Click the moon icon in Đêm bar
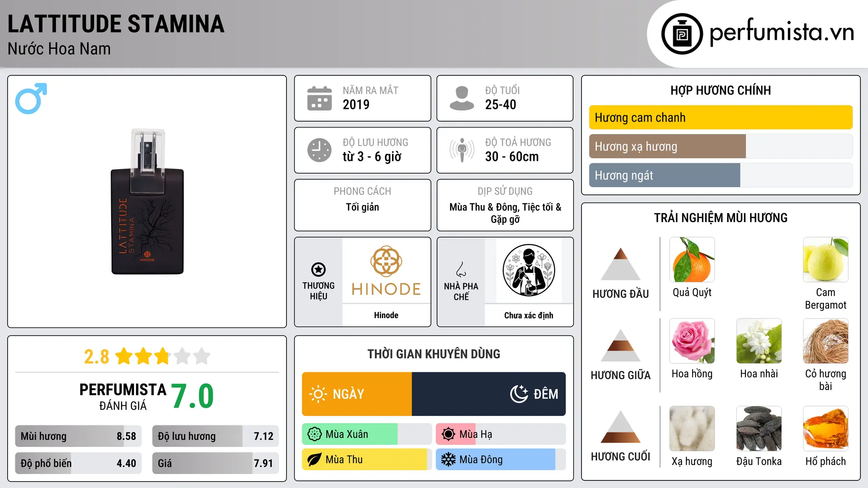Viewport: 868px width, 488px height. click(519, 394)
